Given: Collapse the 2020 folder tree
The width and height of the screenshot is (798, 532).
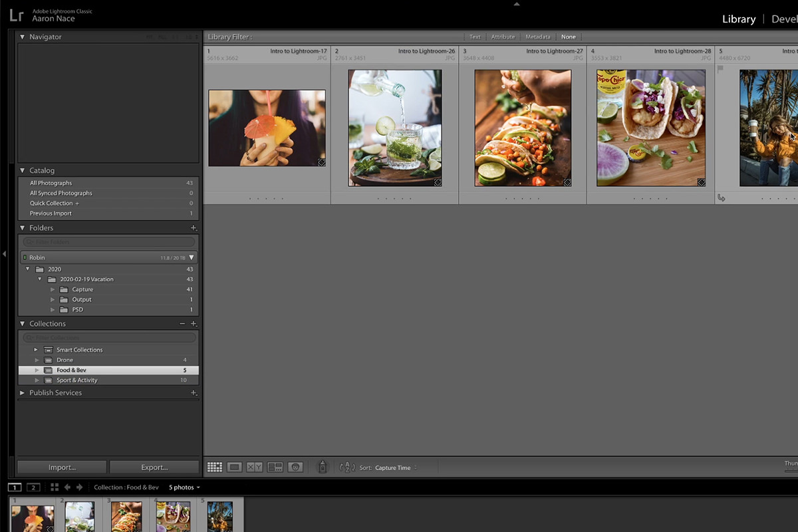Looking at the screenshot, I should (x=27, y=269).
